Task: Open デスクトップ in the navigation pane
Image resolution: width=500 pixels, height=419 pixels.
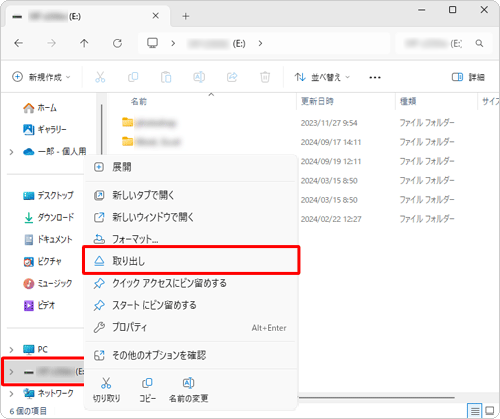Action: pyautogui.click(x=48, y=195)
